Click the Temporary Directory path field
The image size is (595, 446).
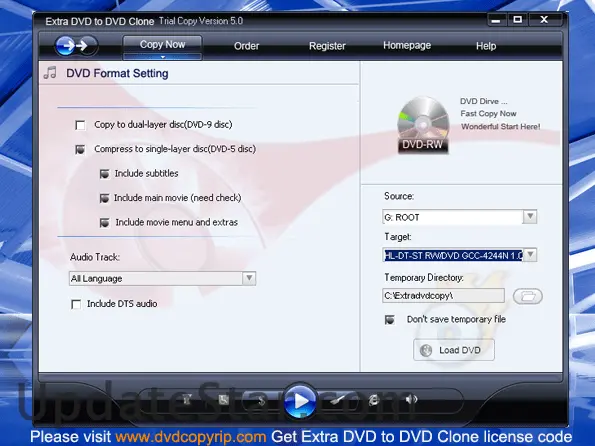click(443, 296)
